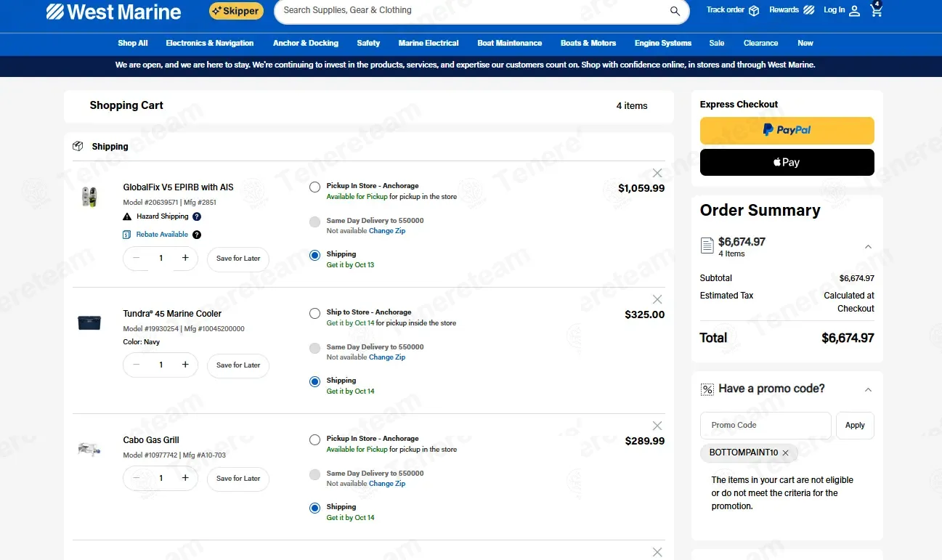This screenshot has width=942, height=560.
Task: Select Pickup In Store for GlobalFix EPIRB
Action: (x=314, y=187)
